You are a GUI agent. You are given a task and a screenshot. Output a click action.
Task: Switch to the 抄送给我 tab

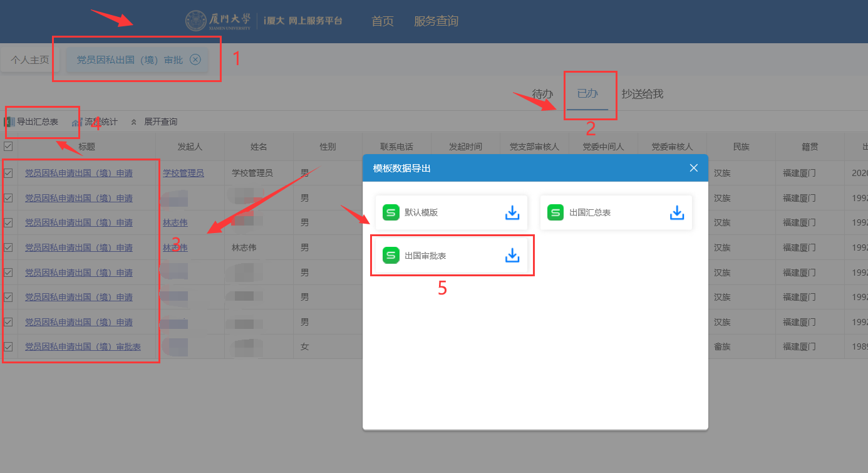point(642,94)
